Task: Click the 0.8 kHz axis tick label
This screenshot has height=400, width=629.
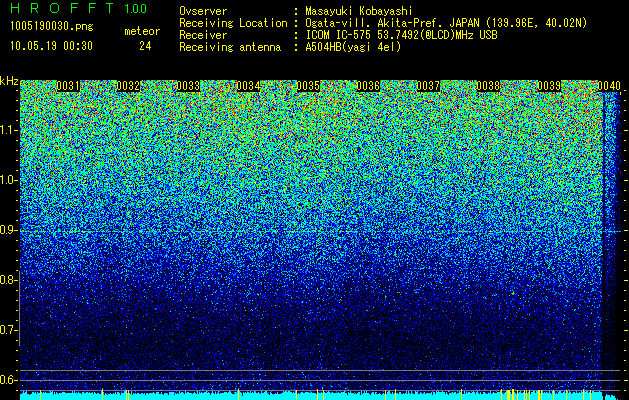Action: [x=9, y=280]
